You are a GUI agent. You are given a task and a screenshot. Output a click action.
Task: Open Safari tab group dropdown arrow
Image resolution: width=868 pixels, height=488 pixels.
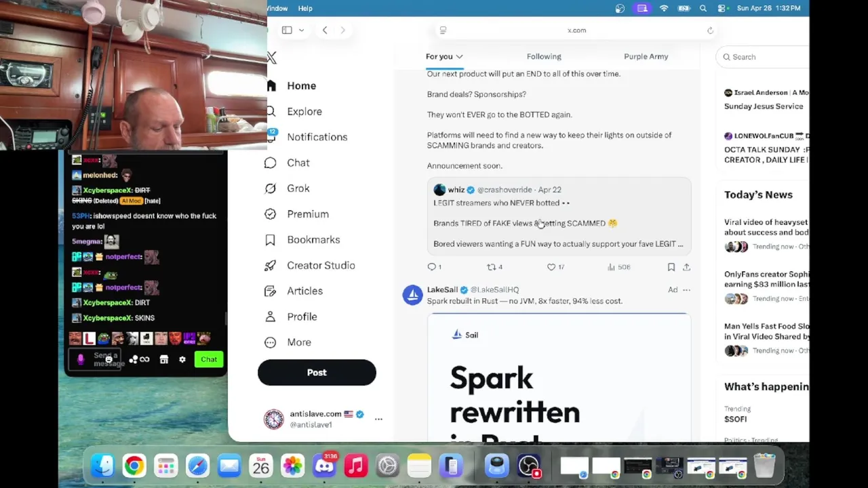[x=301, y=30]
